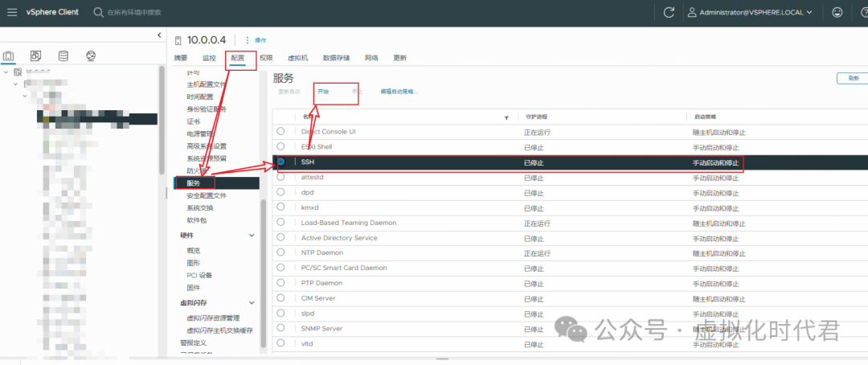Open 电源管理 in the configuration menu

(x=200, y=133)
